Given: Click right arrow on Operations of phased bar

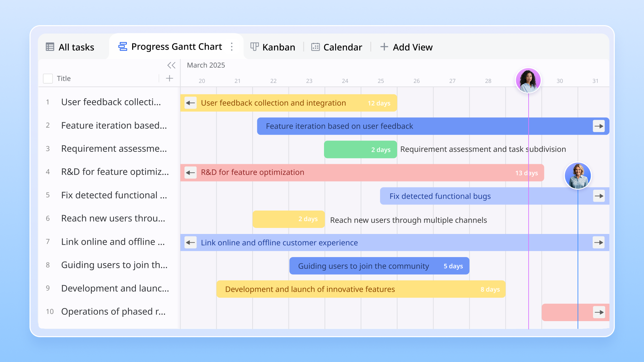Looking at the screenshot, I should 599,312.
